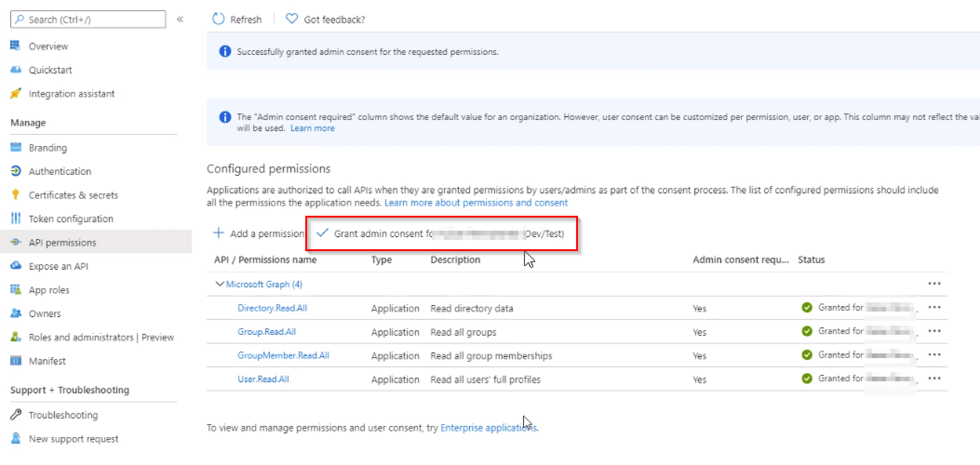The width and height of the screenshot is (980, 465).
Task: Select the Quickstart icon
Action: pos(15,69)
